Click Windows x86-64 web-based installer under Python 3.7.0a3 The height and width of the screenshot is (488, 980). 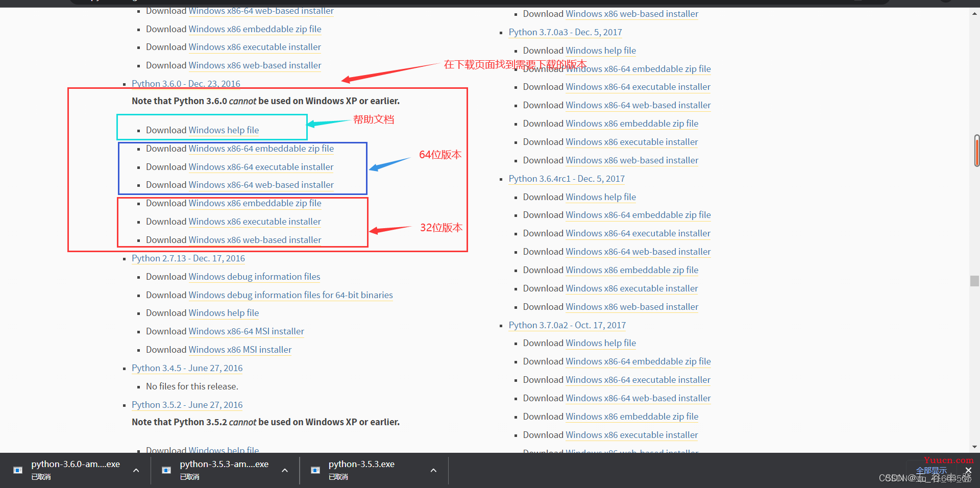(638, 105)
